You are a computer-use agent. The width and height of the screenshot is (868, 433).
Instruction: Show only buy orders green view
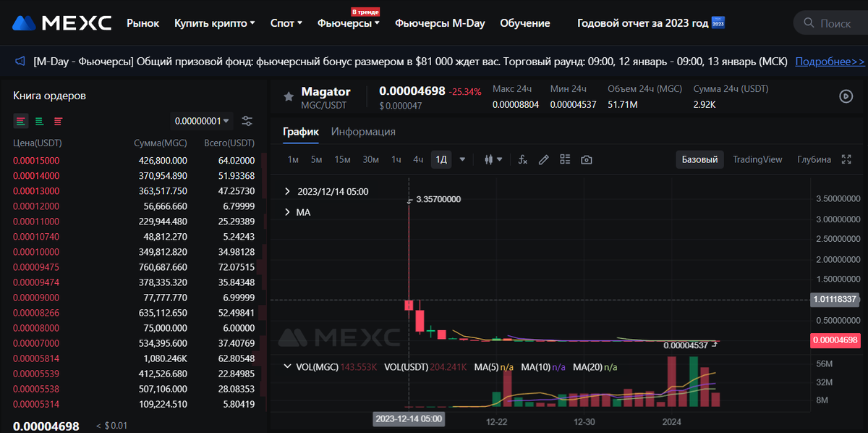[39, 121]
